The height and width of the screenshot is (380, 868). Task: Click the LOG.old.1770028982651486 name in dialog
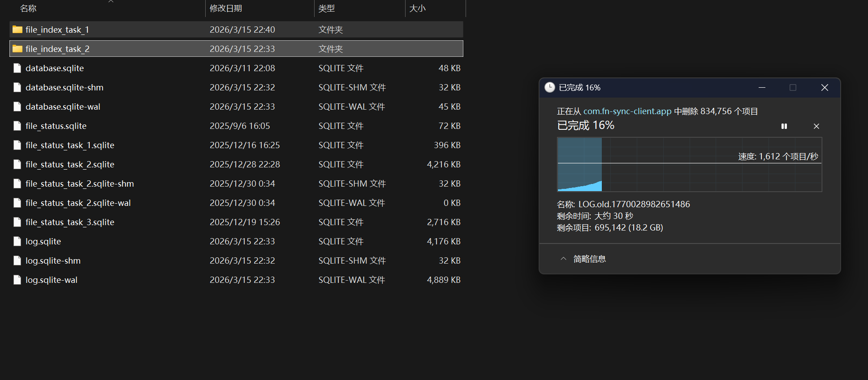(x=634, y=204)
